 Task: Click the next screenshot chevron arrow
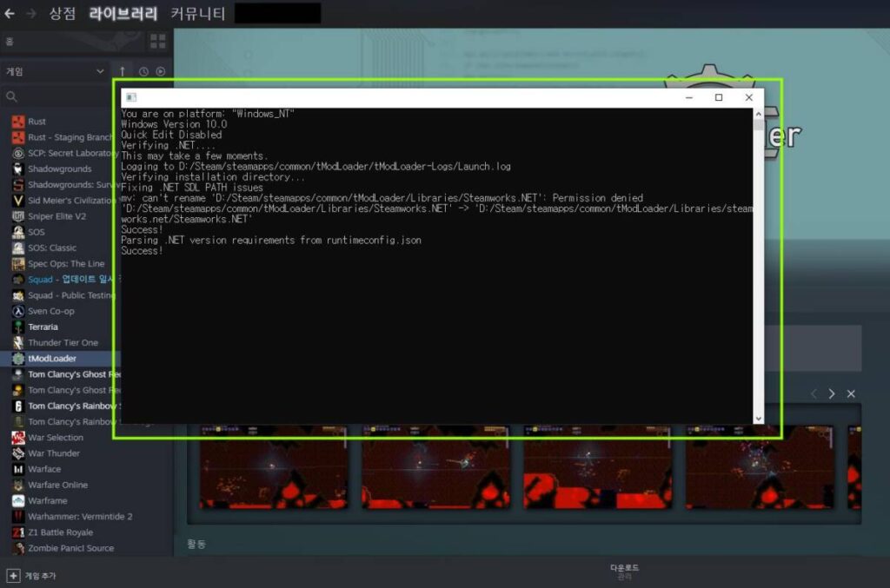click(831, 393)
